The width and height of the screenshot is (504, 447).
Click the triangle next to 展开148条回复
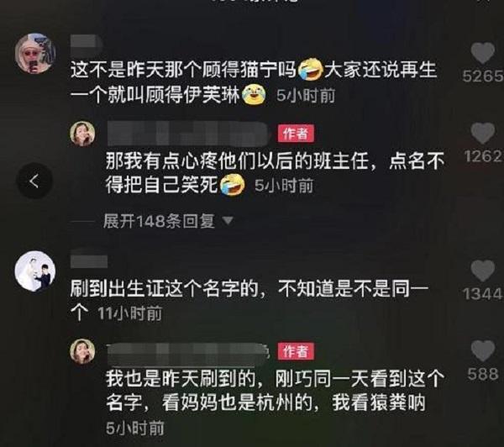228,221
